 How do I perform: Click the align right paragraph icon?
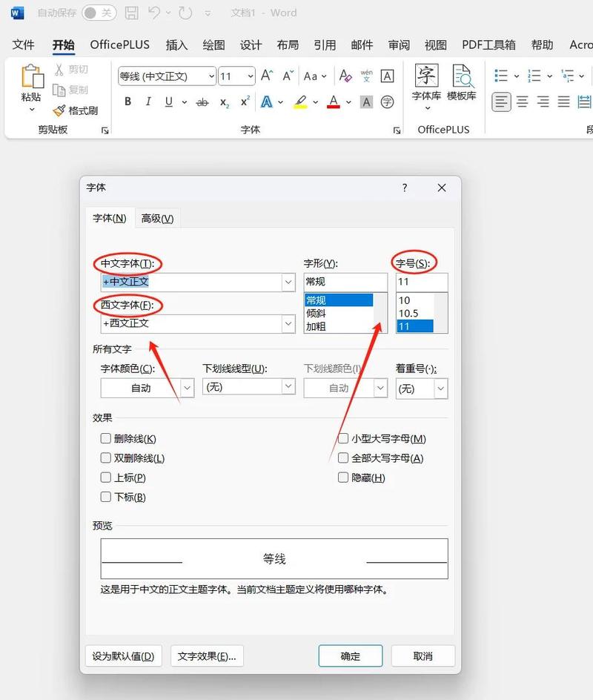pyautogui.click(x=543, y=102)
